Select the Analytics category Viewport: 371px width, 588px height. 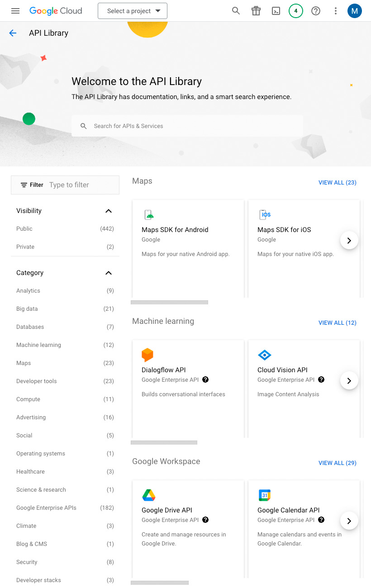(x=65, y=291)
